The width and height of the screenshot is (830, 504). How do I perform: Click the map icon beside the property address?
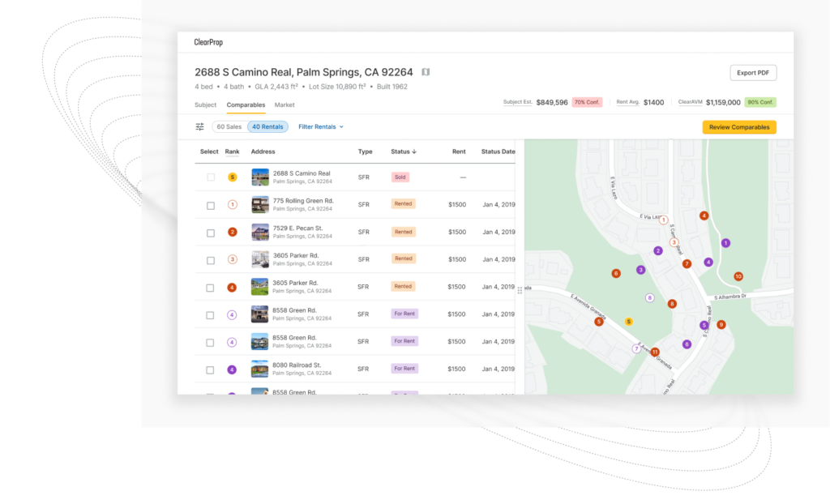(x=426, y=72)
